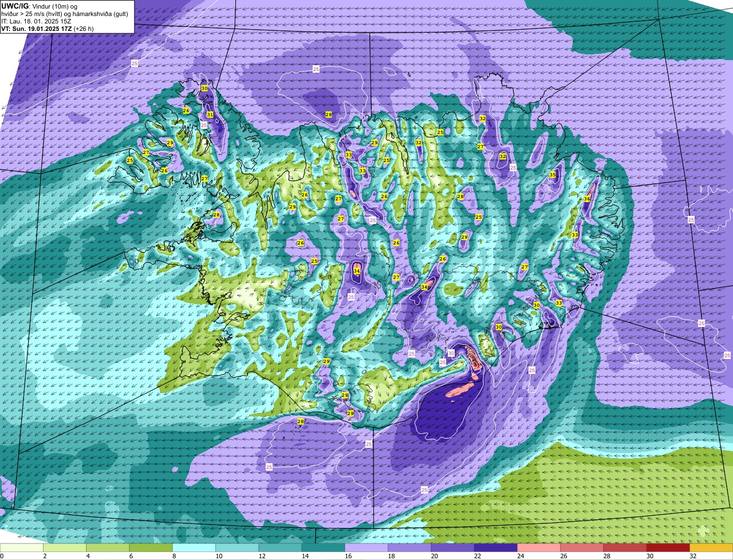Image resolution: width=733 pixels, height=560 pixels.
Task: Click the 'VT: Sun. 19.01.2025 17Z (+26 h)' line
Action: coord(48,29)
